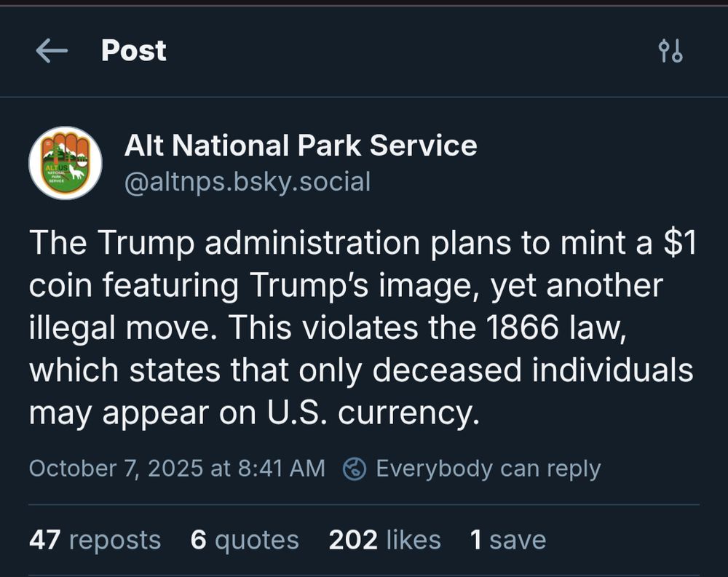Screen dimensions: 728x577
Task: Click the 'Everybody can reply' label
Action: pos(488,469)
